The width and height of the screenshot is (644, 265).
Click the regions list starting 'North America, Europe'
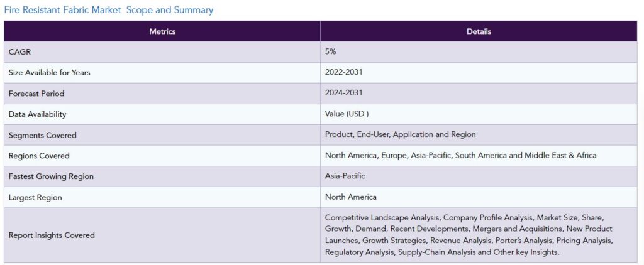(461, 156)
